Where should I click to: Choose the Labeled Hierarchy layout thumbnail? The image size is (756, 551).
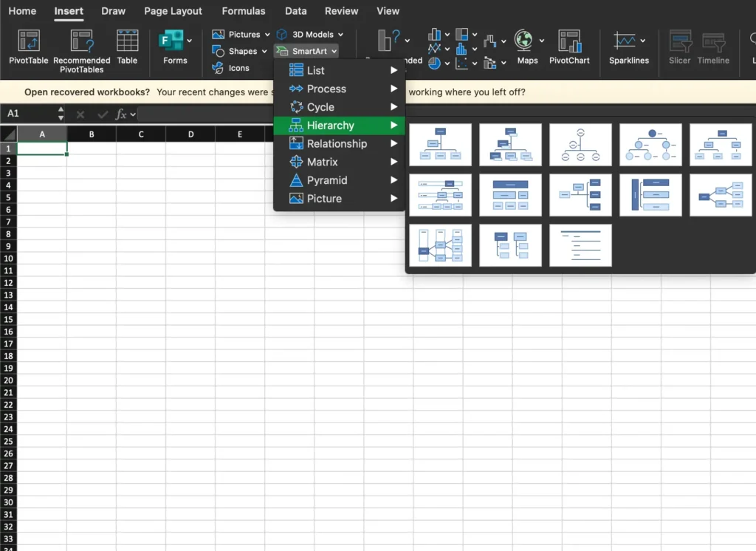[x=440, y=195]
